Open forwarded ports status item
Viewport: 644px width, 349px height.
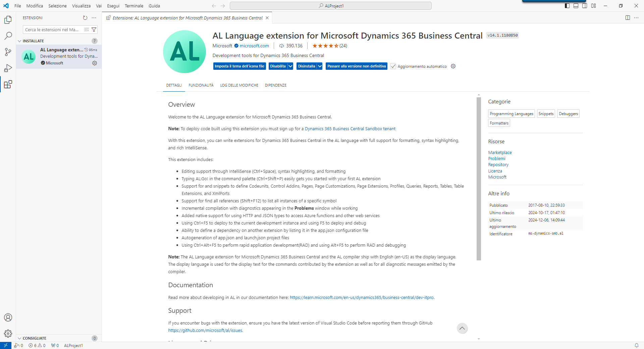click(x=55, y=345)
